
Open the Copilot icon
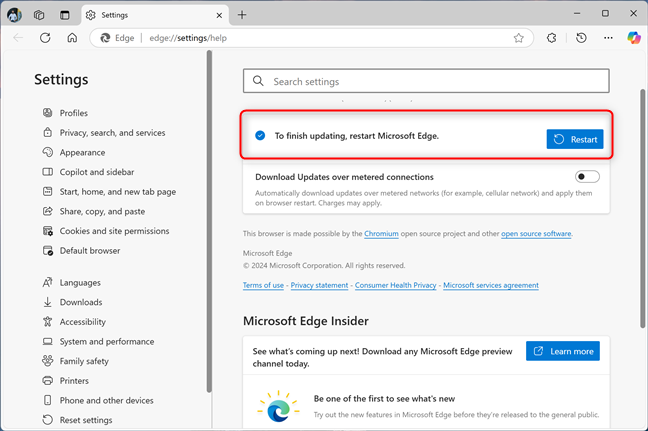[x=634, y=38]
